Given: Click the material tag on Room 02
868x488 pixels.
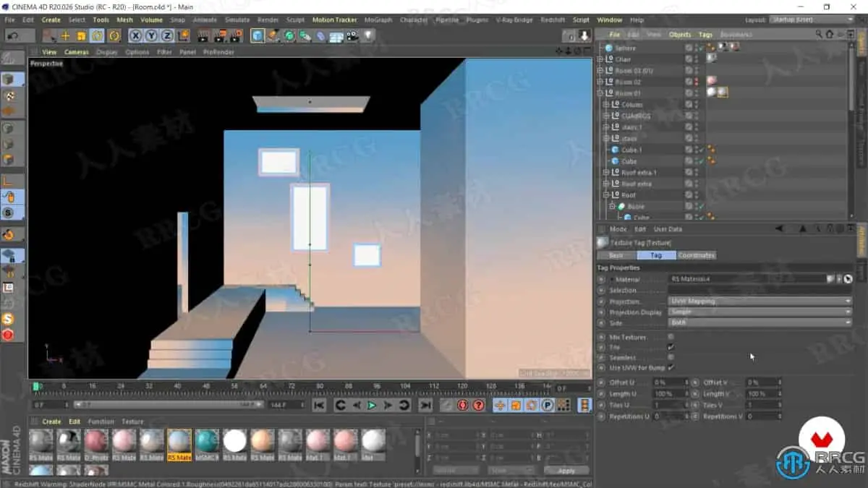Looking at the screenshot, I should tap(712, 82).
